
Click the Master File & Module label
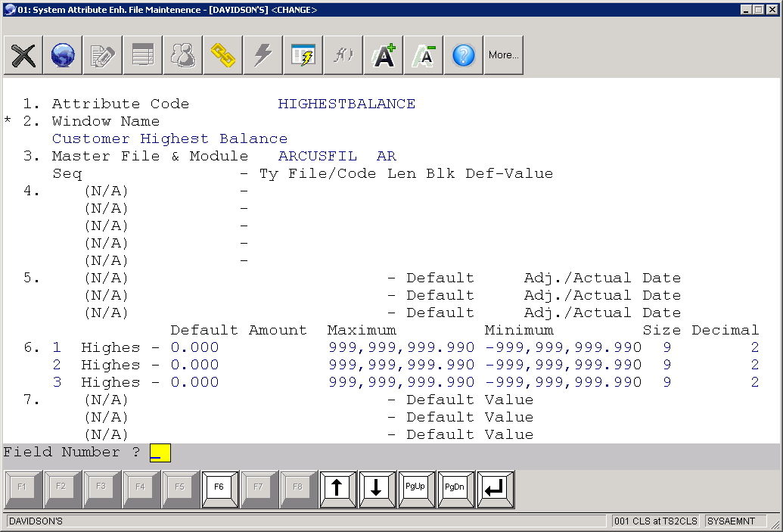coord(150,157)
